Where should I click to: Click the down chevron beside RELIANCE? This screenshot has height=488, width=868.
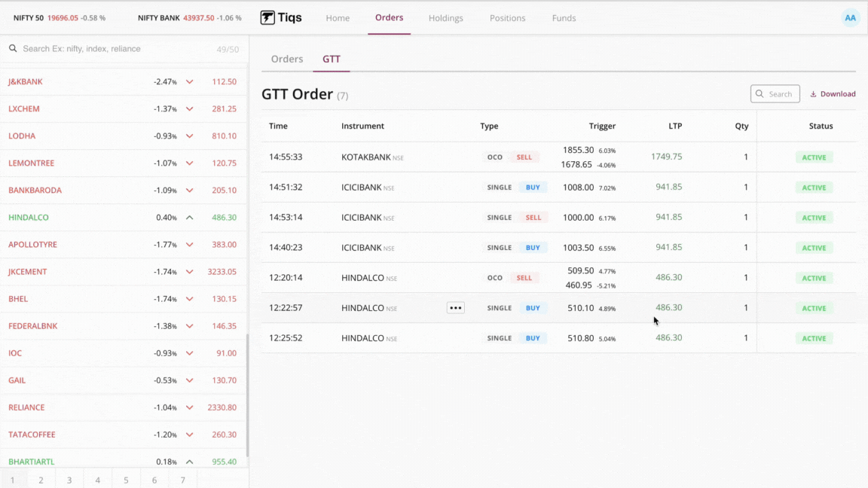189,407
